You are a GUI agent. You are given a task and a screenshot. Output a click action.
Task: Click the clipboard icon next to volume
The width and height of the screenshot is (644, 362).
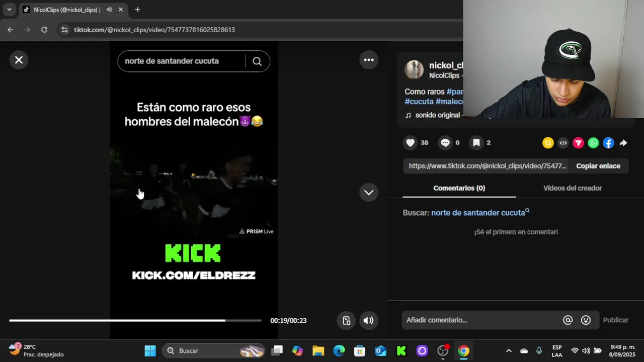[x=347, y=320]
